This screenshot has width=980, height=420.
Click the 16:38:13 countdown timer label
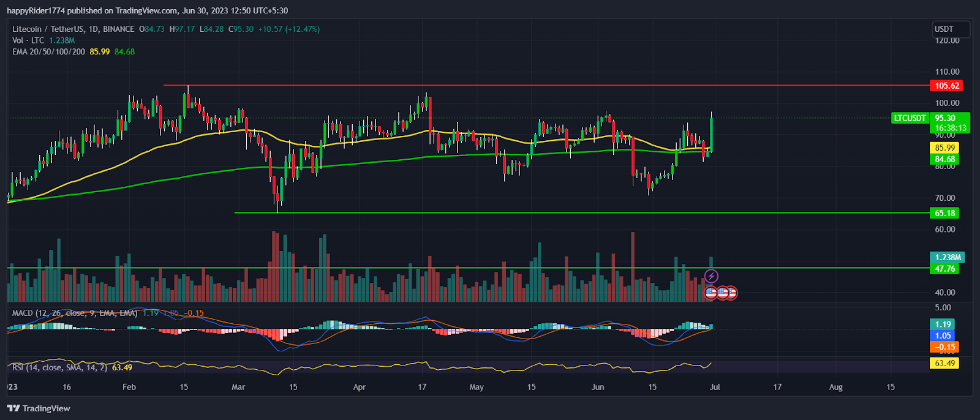[x=949, y=128]
